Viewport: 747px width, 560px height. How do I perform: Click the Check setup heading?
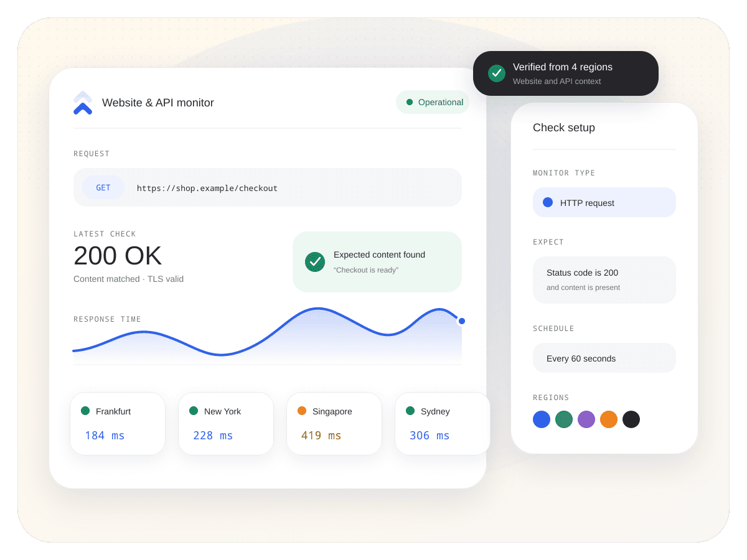point(564,128)
